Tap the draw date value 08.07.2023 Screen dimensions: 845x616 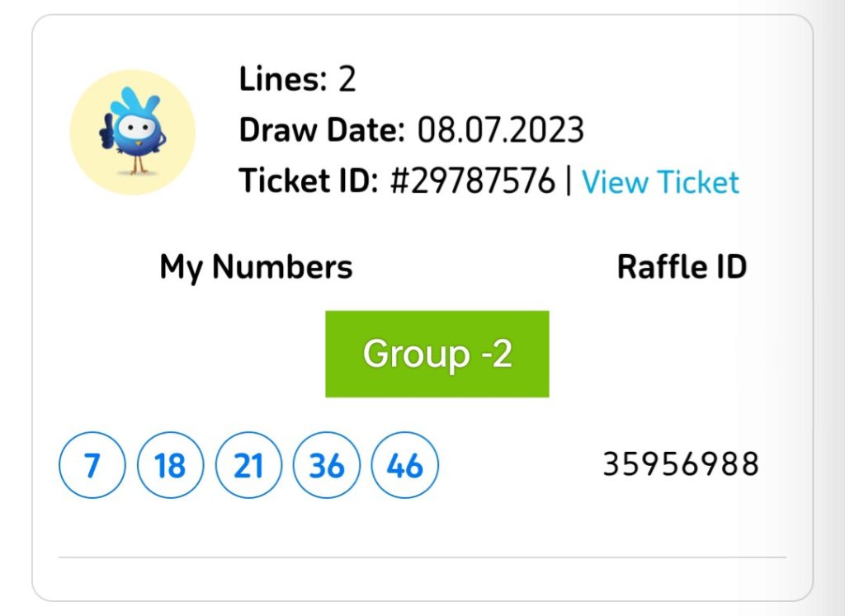point(501,130)
